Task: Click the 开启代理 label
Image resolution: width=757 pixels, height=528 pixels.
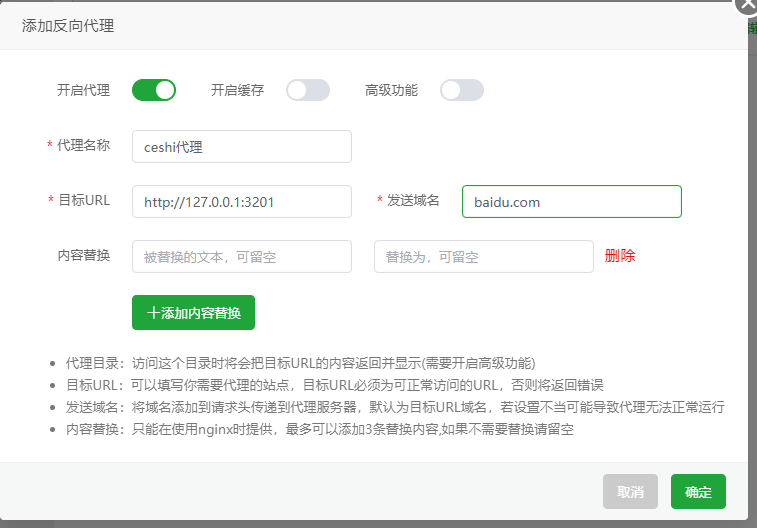Action: (x=84, y=90)
